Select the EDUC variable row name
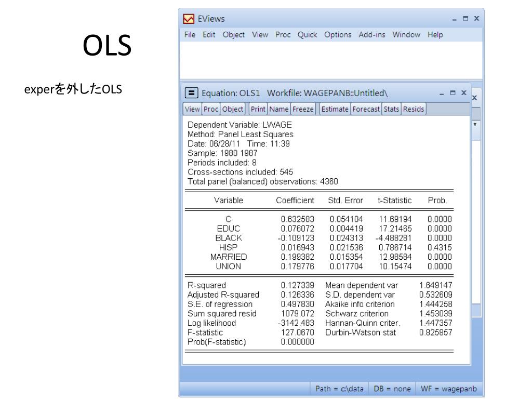 229,229
